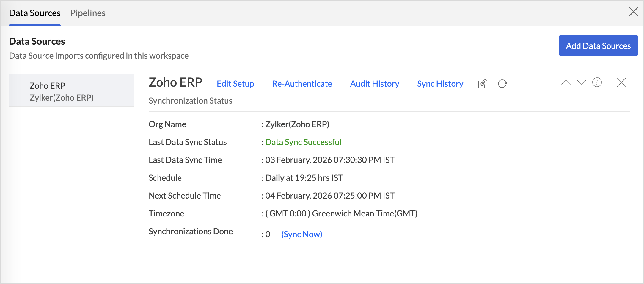Close the Data Sources dialog window
Image resolution: width=644 pixels, height=284 pixels.
[633, 12]
